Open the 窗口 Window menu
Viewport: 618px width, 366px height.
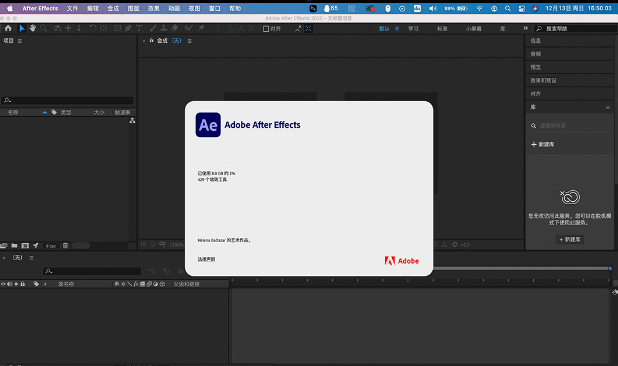[214, 8]
